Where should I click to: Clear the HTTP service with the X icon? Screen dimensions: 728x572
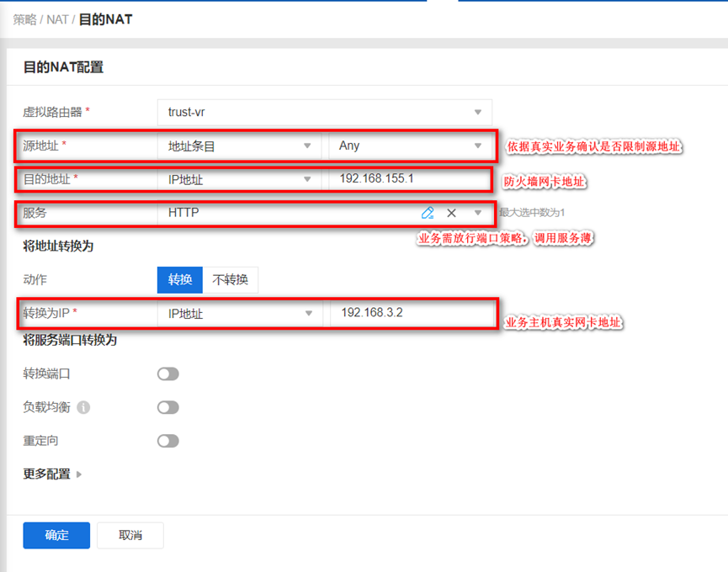[x=451, y=213]
